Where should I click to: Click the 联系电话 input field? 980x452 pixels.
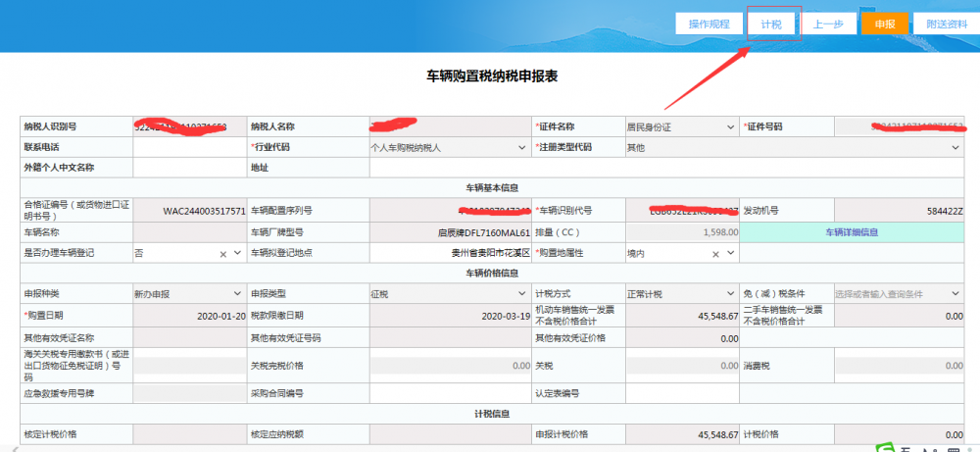pyautogui.click(x=190, y=147)
